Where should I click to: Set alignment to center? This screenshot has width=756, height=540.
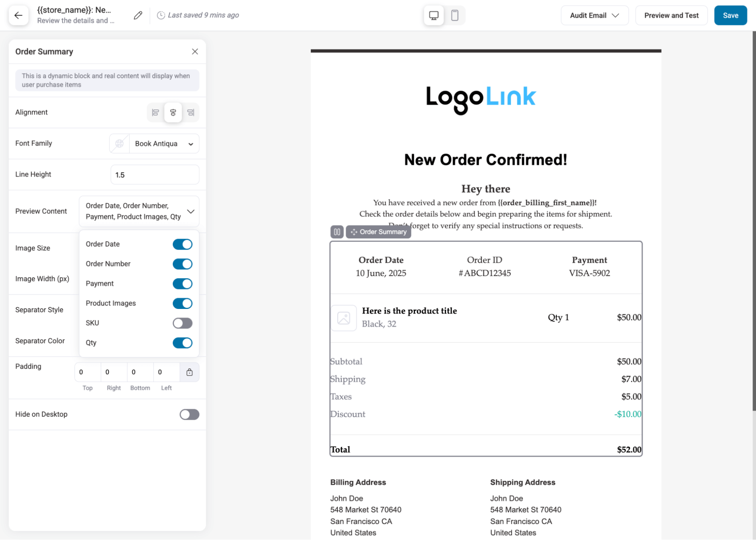click(x=173, y=113)
